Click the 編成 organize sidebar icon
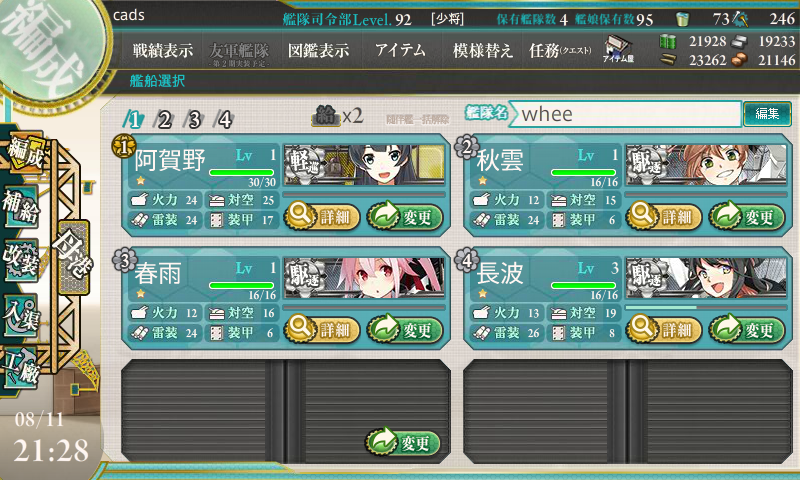Image resolution: width=800 pixels, height=480 pixels. [x=24, y=153]
